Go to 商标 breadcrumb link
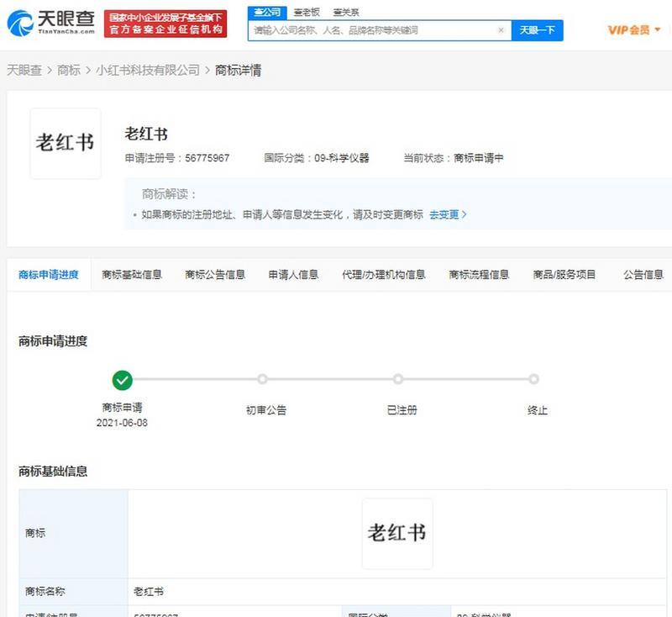672x617 pixels. point(69,70)
